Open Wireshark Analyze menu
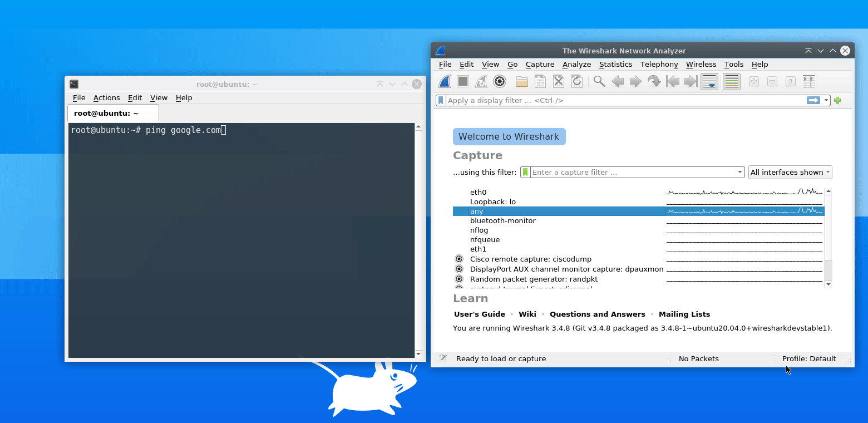 (576, 64)
